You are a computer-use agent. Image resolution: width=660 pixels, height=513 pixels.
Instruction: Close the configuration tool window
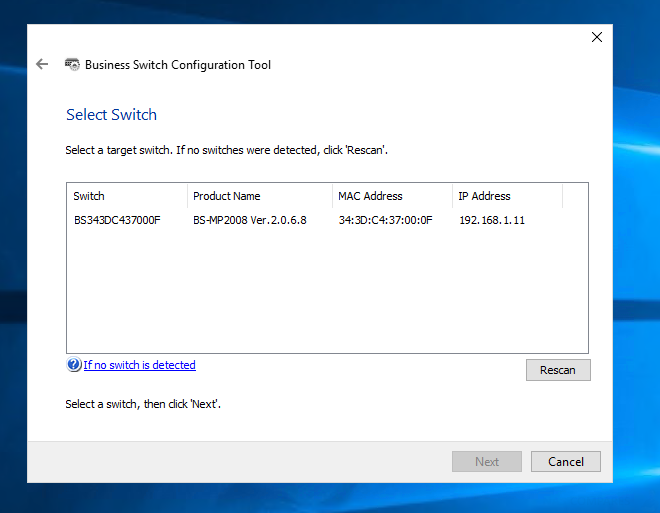(596, 37)
